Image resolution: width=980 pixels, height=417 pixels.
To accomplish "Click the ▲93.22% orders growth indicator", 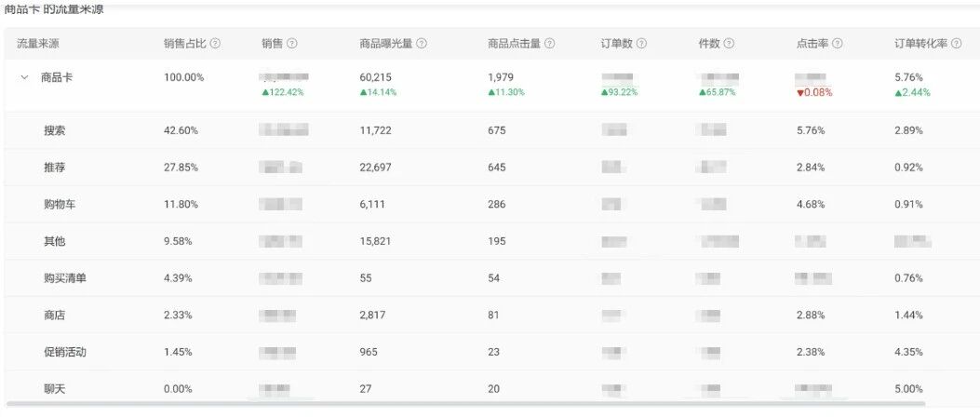I will tap(620, 92).
